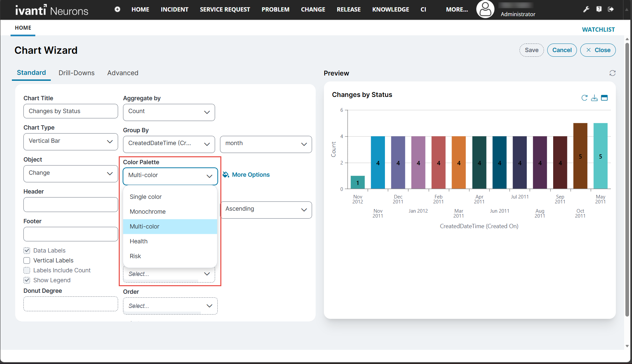Click the Cancel button

(562, 50)
